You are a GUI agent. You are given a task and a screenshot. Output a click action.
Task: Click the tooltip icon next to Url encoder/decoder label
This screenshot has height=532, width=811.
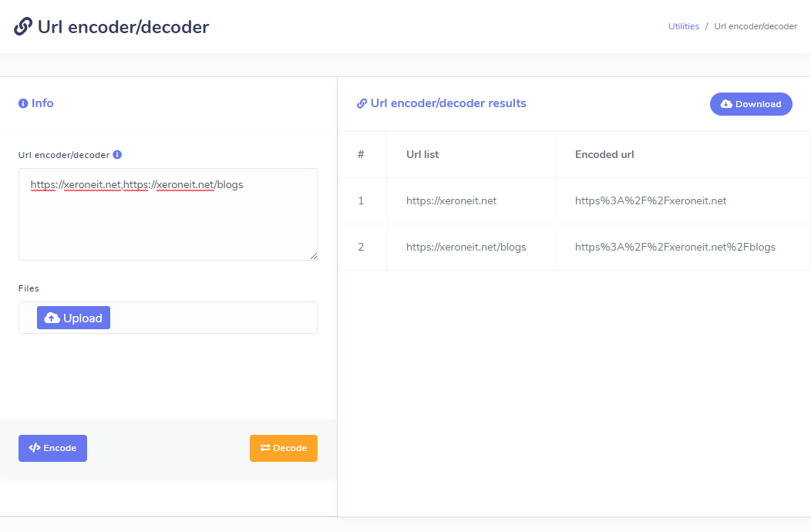click(x=117, y=154)
